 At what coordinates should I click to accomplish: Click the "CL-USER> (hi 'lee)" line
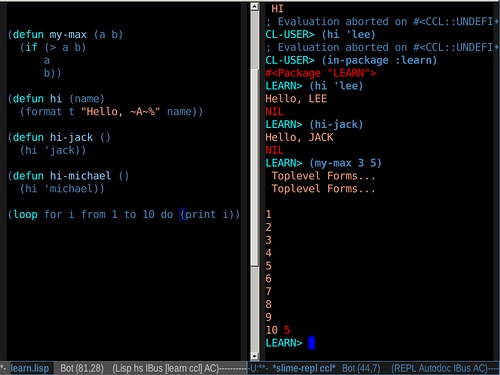[x=320, y=34]
